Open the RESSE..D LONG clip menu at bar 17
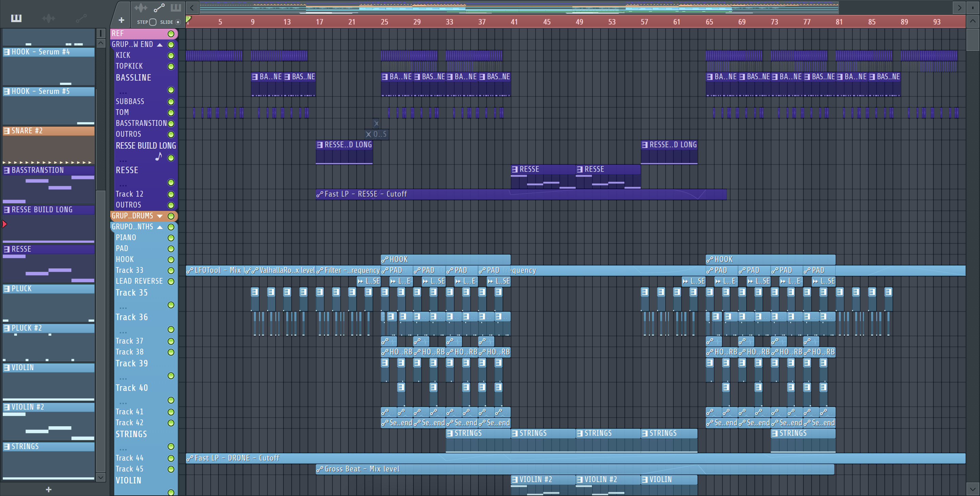The image size is (980, 496). click(320, 145)
